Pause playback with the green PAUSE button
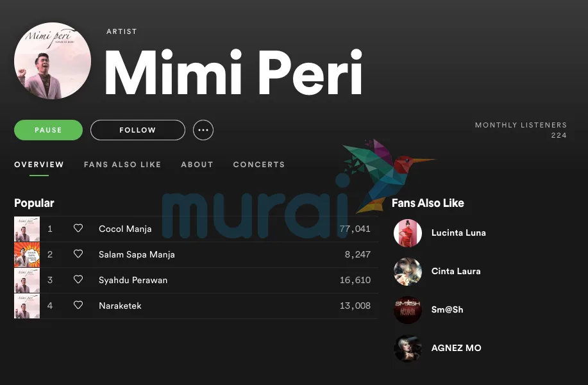588x385 pixels. 48,130
